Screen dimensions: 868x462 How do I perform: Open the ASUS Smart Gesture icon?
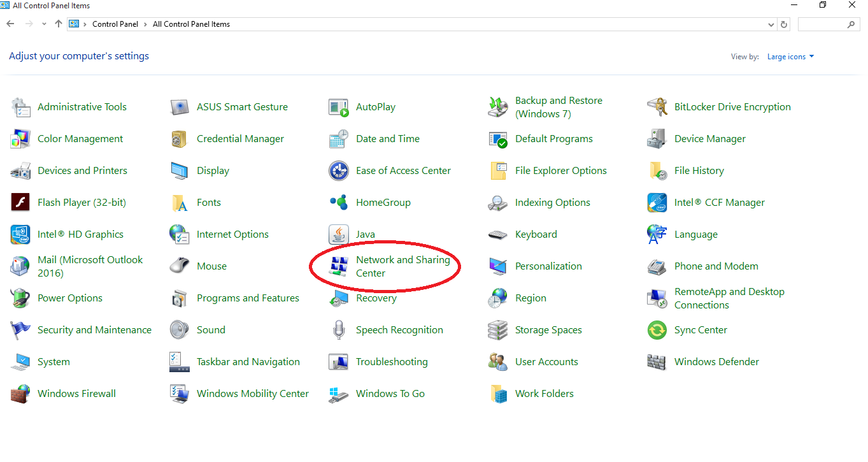(180, 107)
